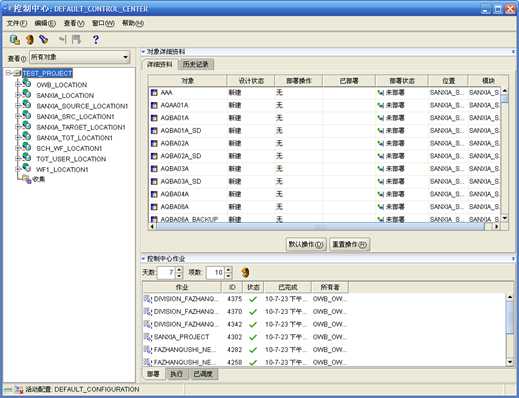The image size is (519, 398).
Task: Click the location icon of OWB_LOCATION
Action: (x=27, y=84)
